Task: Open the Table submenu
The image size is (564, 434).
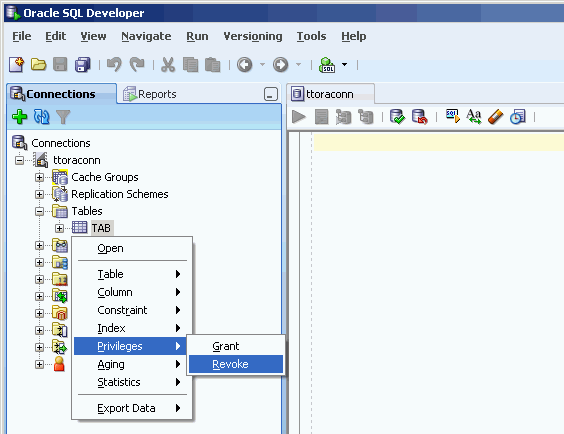Action: pyautogui.click(x=132, y=274)
